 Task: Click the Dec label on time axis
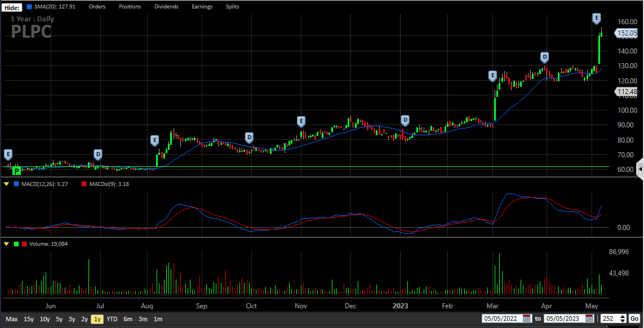(350, 306)
